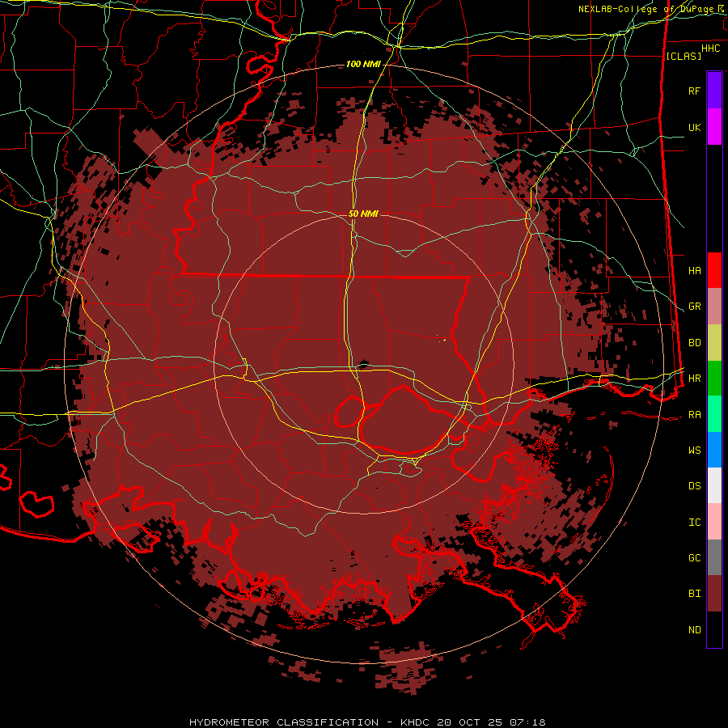Viewport: 728px width, 728px height.
Task: Click the 20 OCT 25 date stamp
Action: (x=470, y=722)
